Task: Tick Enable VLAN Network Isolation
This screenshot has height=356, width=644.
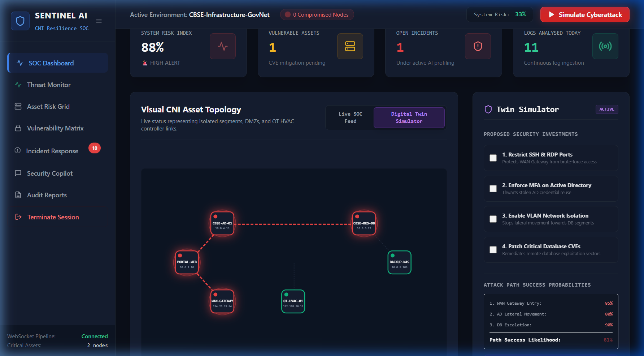Action: 493,219
